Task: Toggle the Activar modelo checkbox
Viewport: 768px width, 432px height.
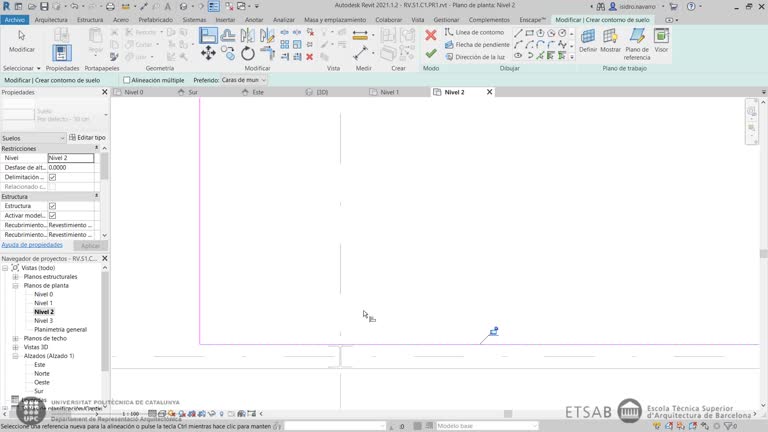Action: (52, 216)
